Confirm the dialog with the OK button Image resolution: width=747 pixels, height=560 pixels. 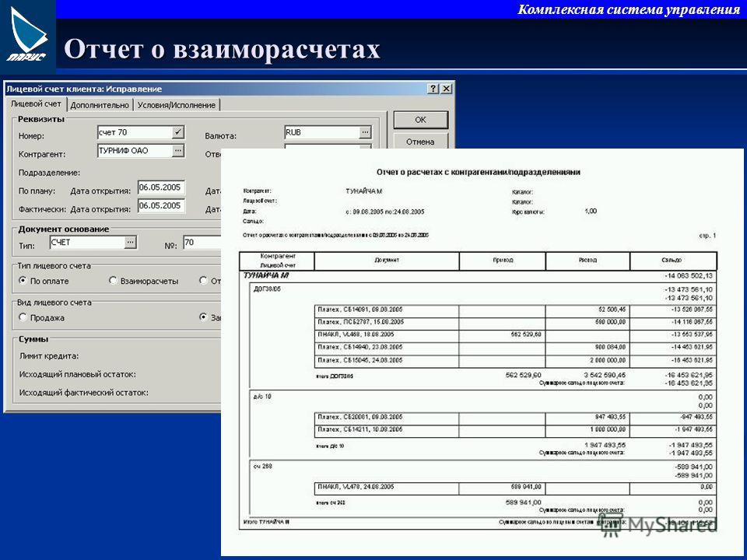[x=420, y=120]
